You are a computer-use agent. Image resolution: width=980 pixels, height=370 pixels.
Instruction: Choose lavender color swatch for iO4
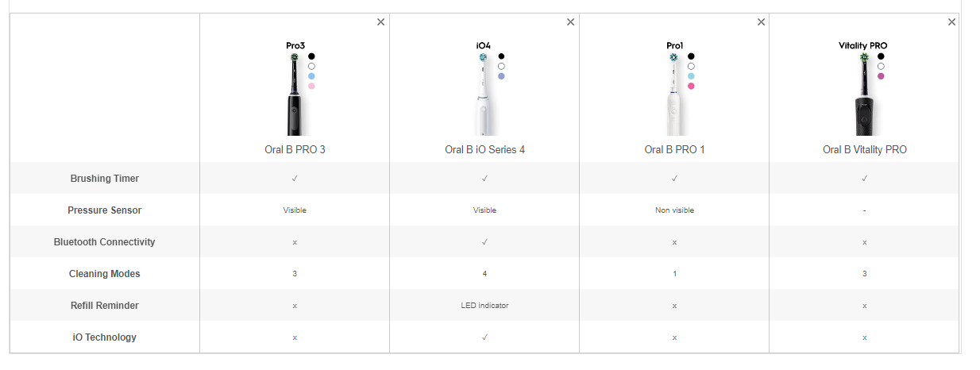click(x=501, y=76)
